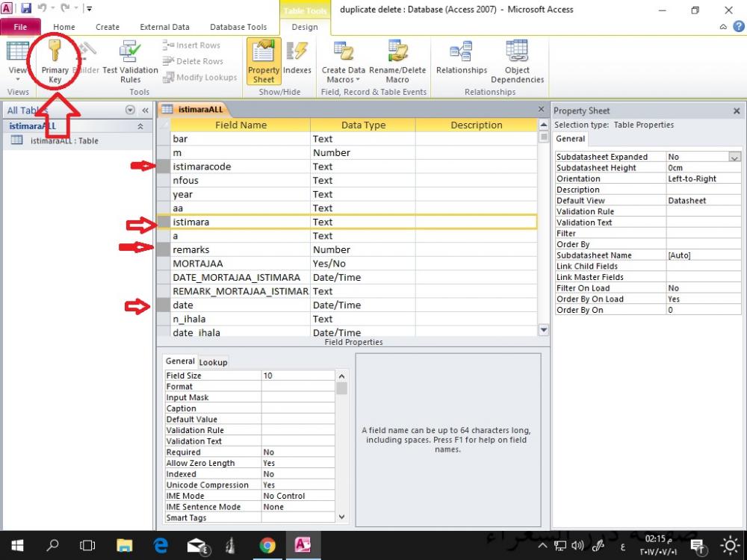Open the All Tables navigation pane menu
Image resolution: width=747 pixels, height=560 pixels.
click(130, 110)
